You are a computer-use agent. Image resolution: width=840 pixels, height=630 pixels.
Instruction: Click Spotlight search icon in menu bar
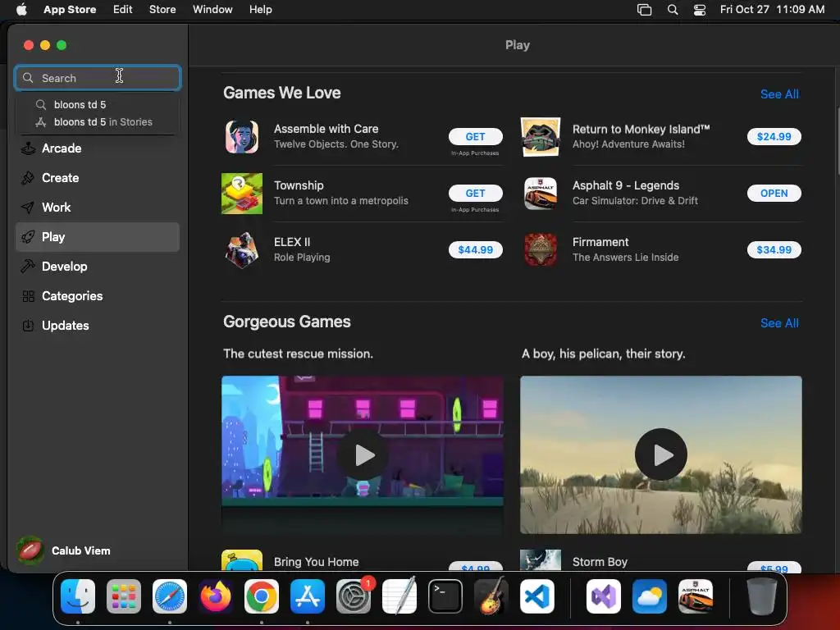[673, 10]
